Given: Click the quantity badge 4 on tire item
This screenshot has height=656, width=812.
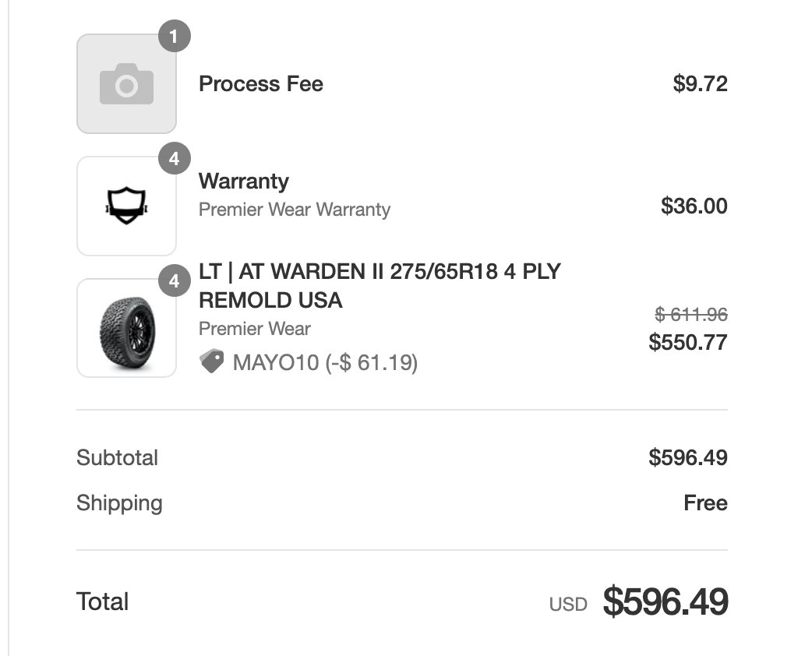Looking at the screenshot, I should click(x=175, y=280).
